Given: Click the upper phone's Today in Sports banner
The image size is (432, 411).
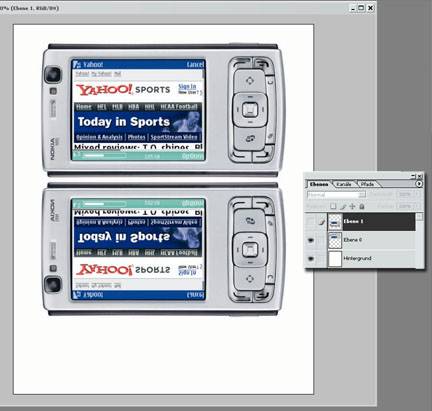Looking at the screenshot, I should [x=138, y=122].
